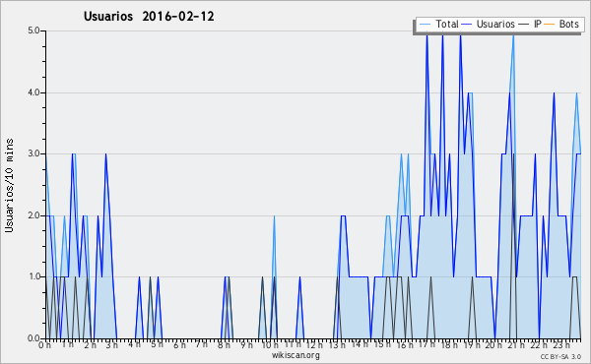
Task: Click the chart title 'Usuarios 2016-02-12'
Action: click(x=149, y=17)
